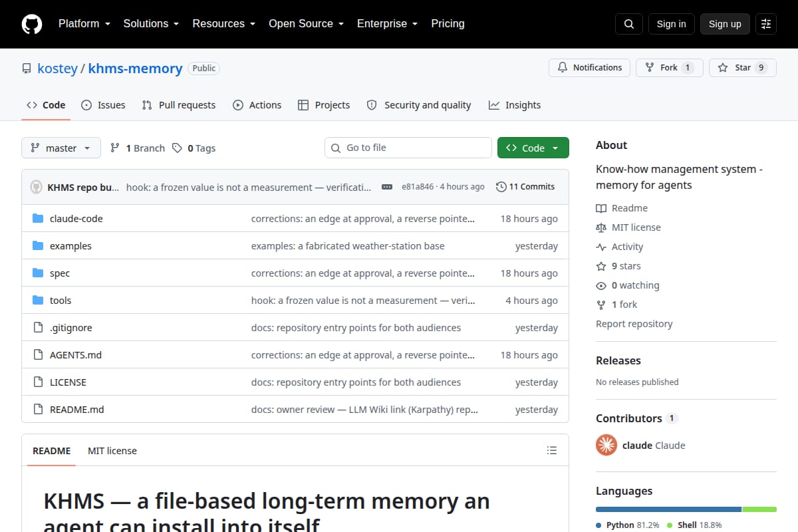
Task: Click the search magnifier icon
Action: pyautogui.click(x=629, y=24)
